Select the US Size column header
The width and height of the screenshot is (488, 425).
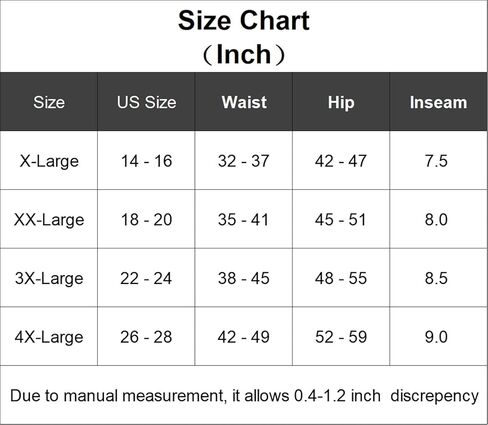point(146,102)
